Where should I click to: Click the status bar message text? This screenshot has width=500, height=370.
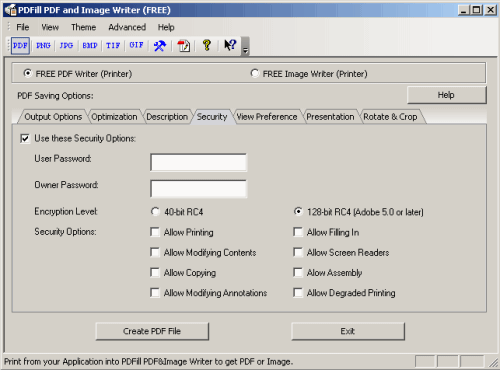[x=148, y=362]
